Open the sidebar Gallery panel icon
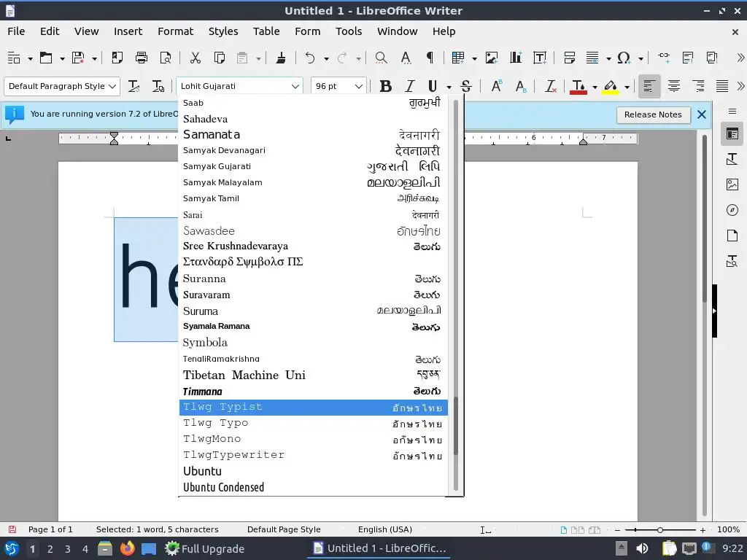The height and width of the screenshot is (560, 747). coord(732,184)
